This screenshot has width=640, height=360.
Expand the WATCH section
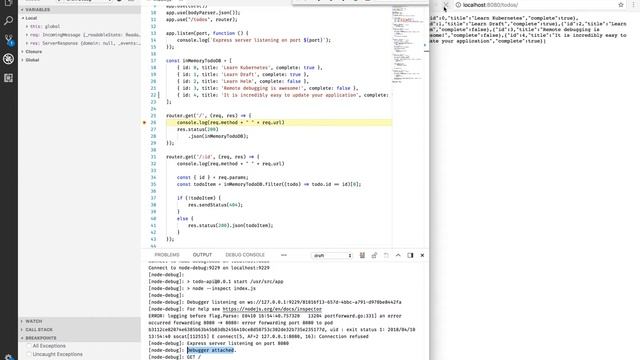coord(79,321)
